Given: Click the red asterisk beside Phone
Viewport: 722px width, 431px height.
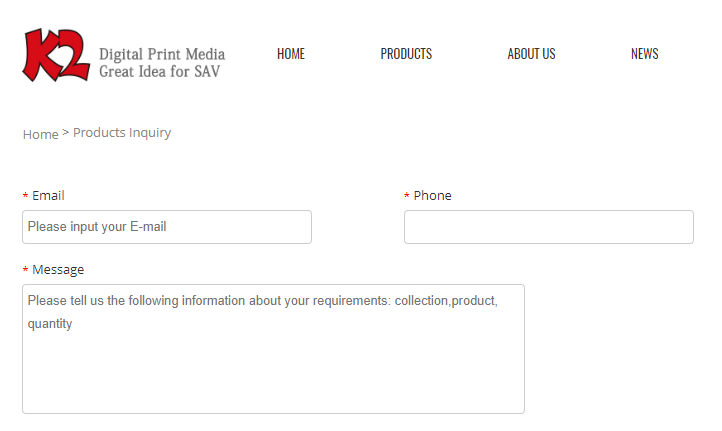Looking at the screenshot, I should [x=407, y=197].
